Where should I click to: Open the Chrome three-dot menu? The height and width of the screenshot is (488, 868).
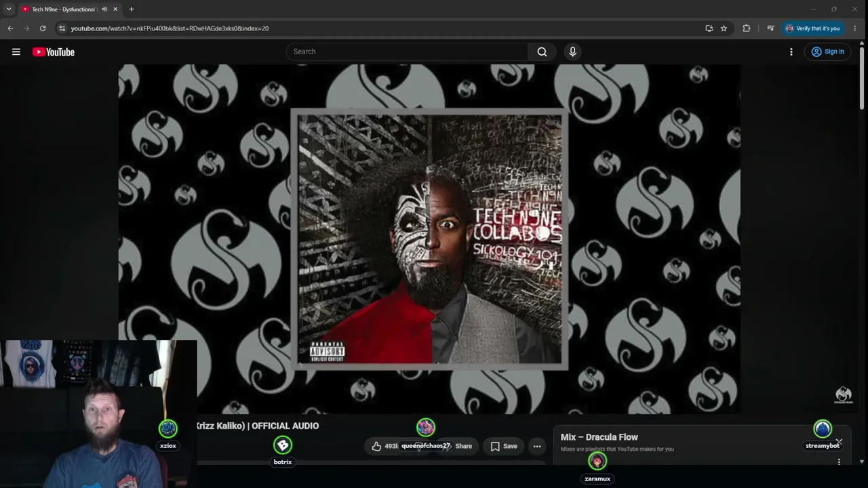point(854,28)
